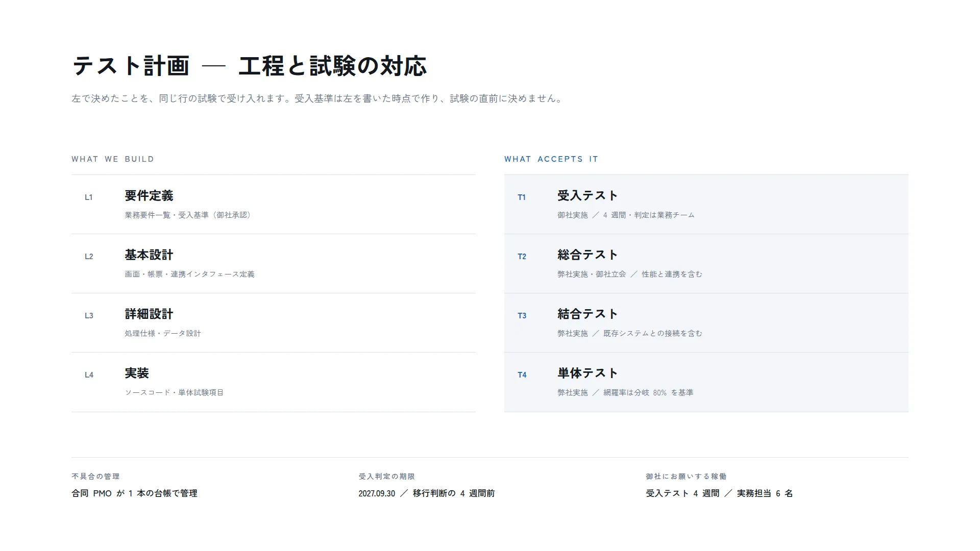This screenshot has height=551, width=980.
Task: Select the 要件定義 heading
Action: (149, 195)
